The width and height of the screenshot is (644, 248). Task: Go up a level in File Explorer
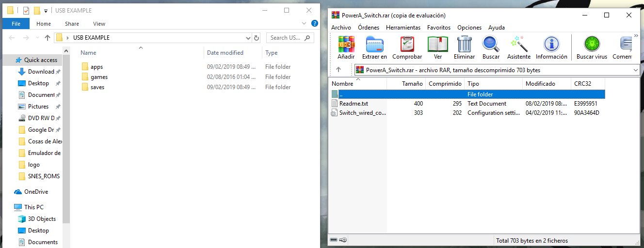(48, 38)
